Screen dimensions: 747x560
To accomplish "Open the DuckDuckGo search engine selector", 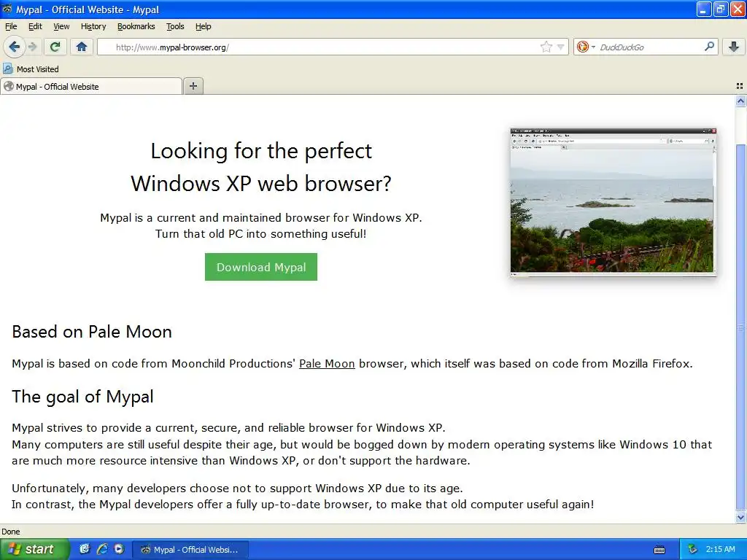I will [586, 47].
